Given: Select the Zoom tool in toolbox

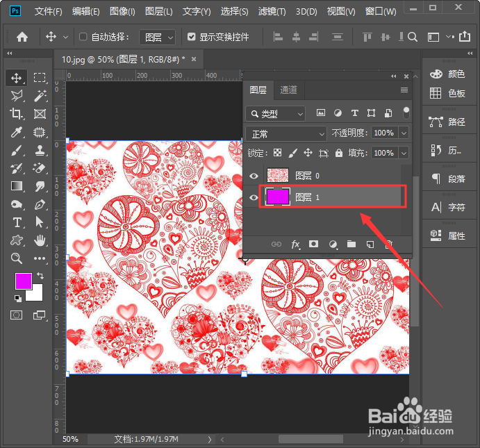Looking at the screenshot, I should [17, 258].
